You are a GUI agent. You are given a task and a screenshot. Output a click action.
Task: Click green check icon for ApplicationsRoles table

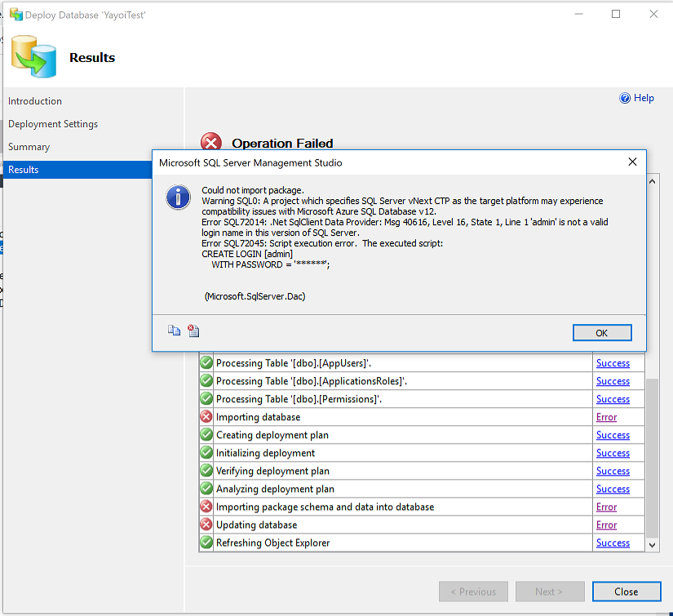pyautogui.click(x=206, y=381)
